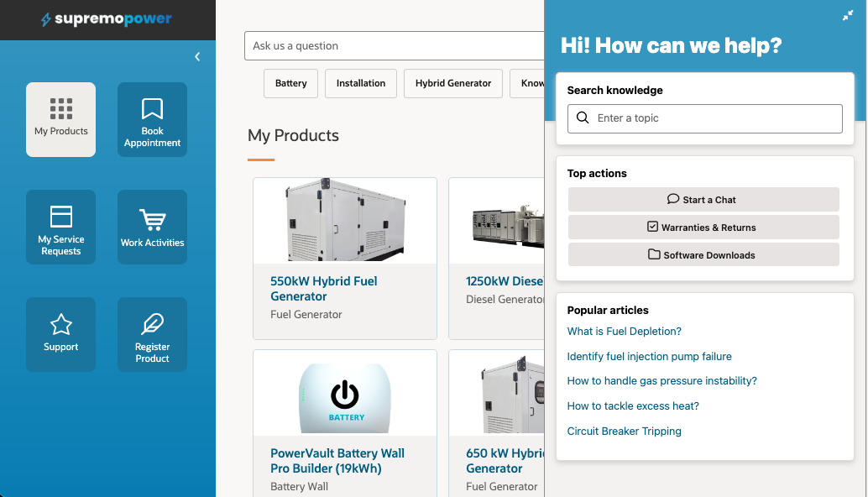Open the 550kW Hybrid Fuel Generator product
This screenshot has width=868, height=497.
pos(324,288)
